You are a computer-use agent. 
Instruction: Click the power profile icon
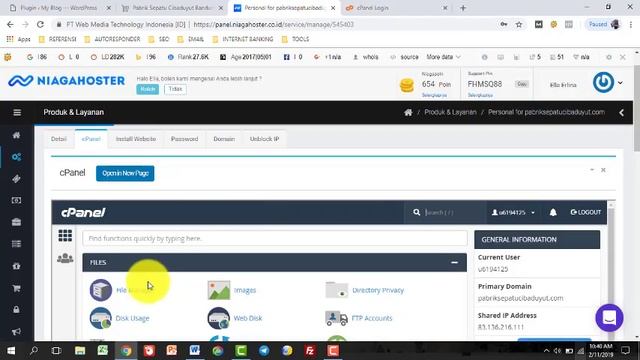click(x=603, y=83)
